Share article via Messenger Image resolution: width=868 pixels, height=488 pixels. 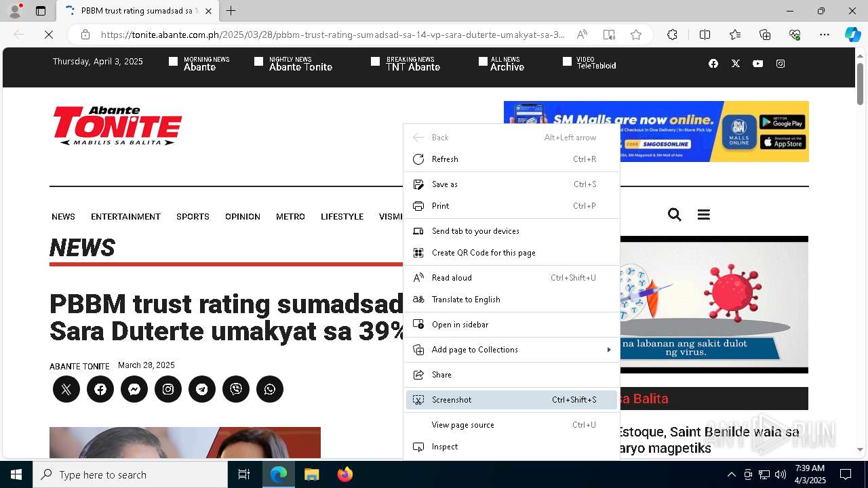point(134,389)
